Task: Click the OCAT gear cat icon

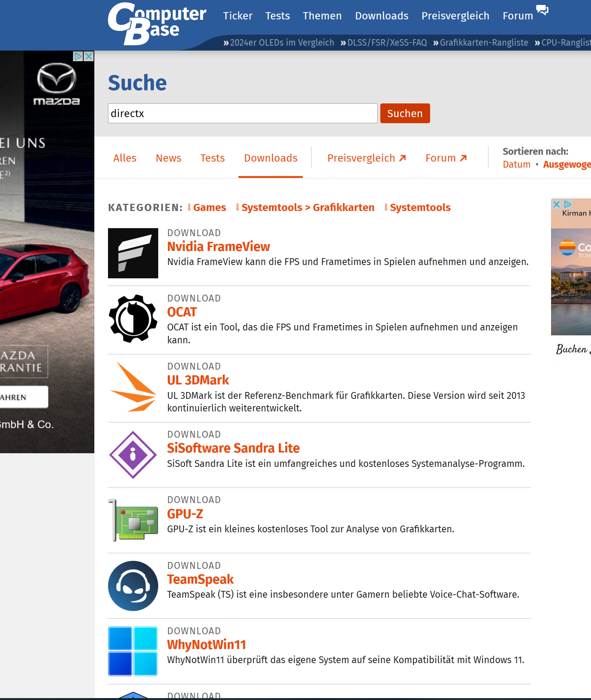Action: 133,319
